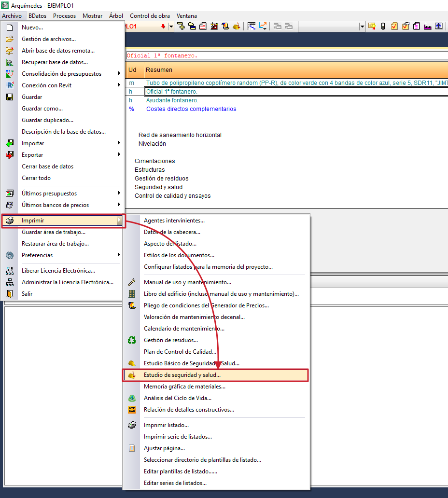
Task: Click the Libro del edificio building icon
Action: click(132, 294)
